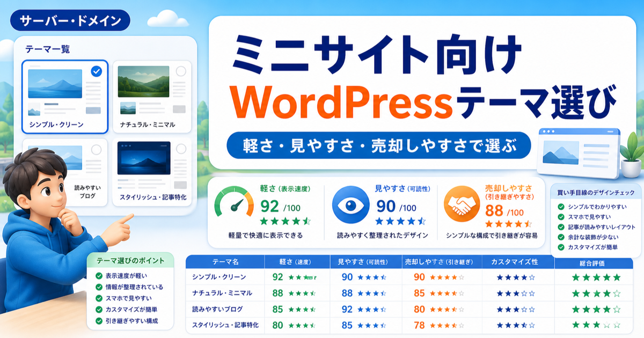Click the check icon beside 余計な装飾が少ない
The width and height of the screenshot is (644, 338).
click(x=561, y=237)
